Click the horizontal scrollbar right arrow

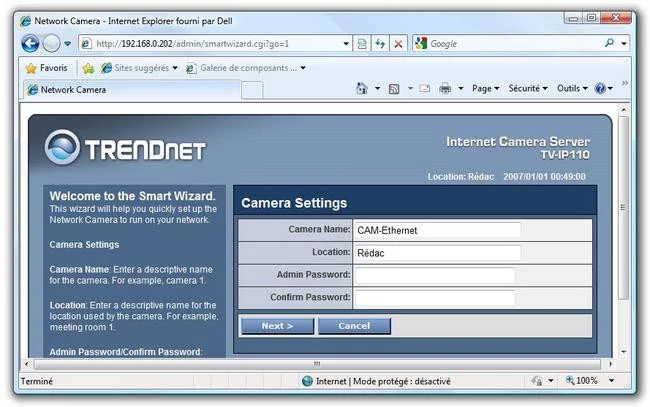click(611, 364)
